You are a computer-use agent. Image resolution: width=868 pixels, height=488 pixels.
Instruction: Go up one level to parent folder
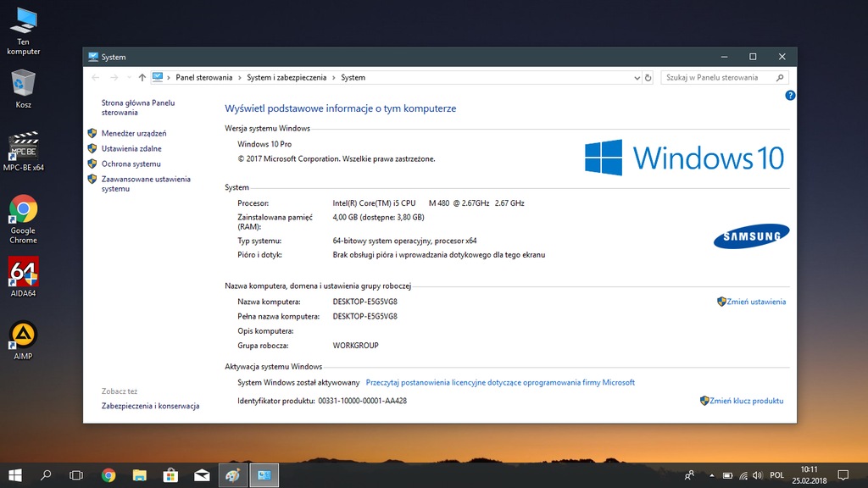[142, 77]
